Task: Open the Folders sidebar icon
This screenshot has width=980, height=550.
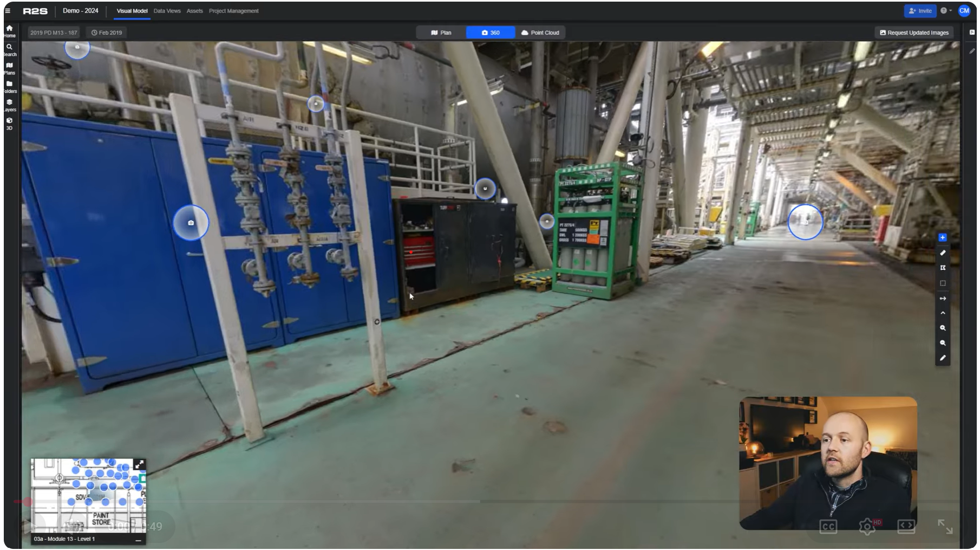Action: [9, 86]
